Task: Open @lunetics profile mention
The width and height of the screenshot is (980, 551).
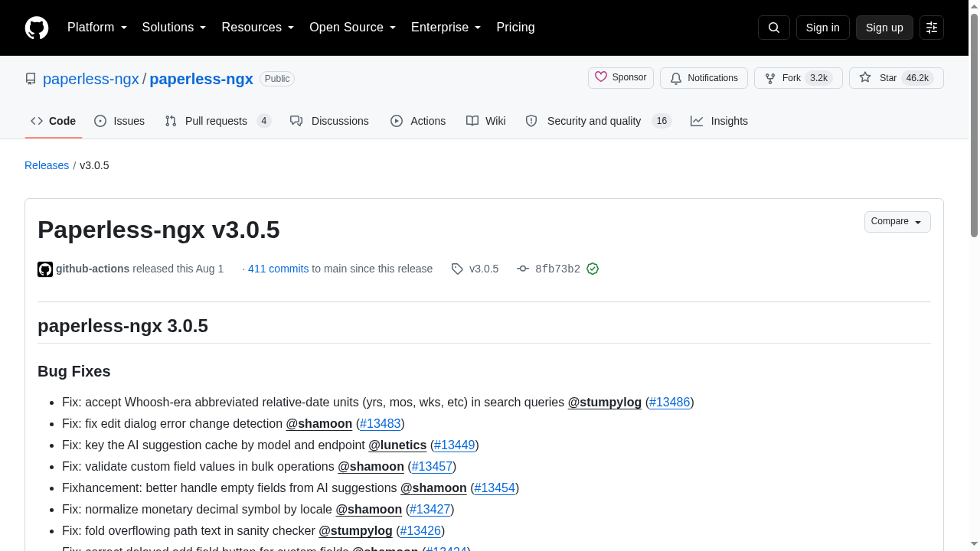Action: (397, 445)
